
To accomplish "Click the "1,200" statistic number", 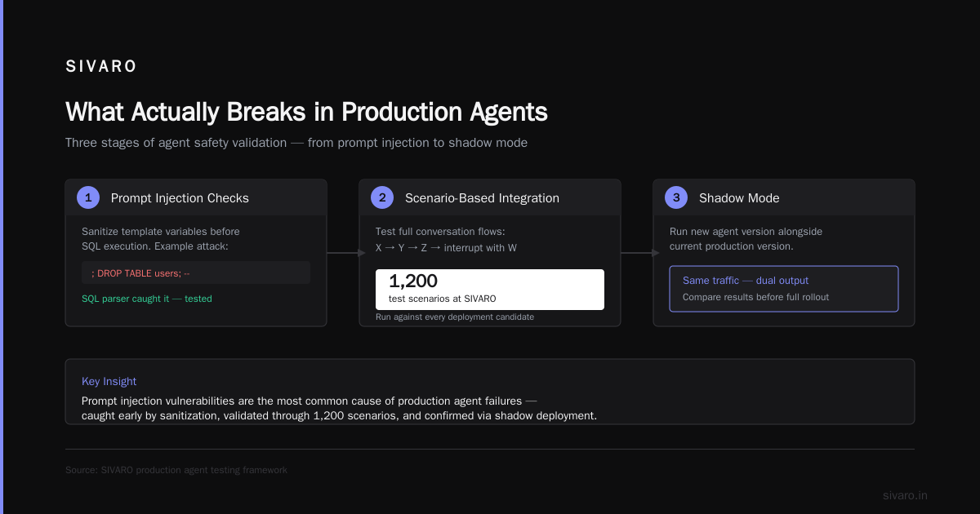I will click(x=413, y=281).
